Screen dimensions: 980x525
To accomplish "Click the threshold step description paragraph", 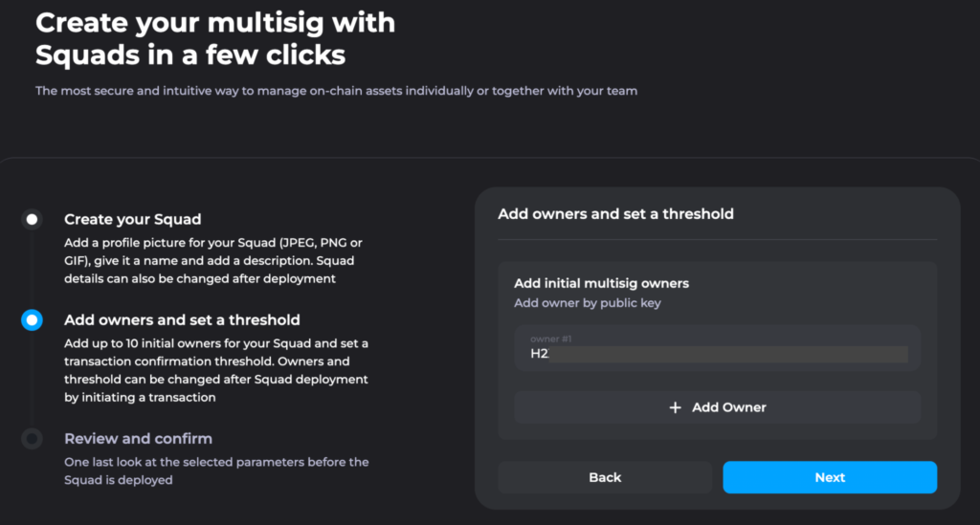I will click(x=216, y=371).
